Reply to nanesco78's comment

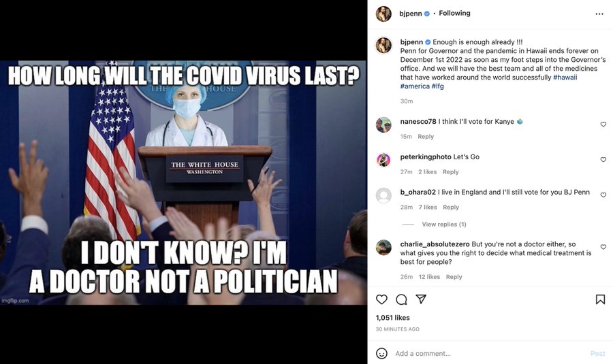[x=426, y=136]
